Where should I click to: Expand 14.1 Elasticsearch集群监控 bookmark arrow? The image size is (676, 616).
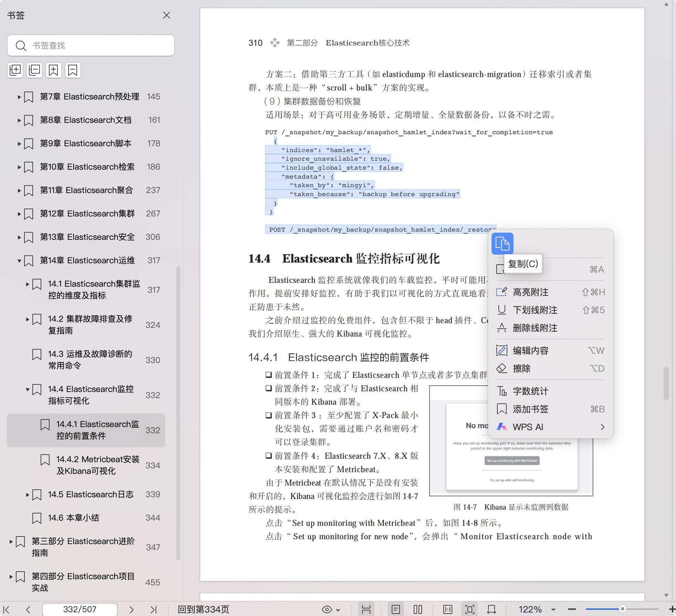(x=28, y=284)
